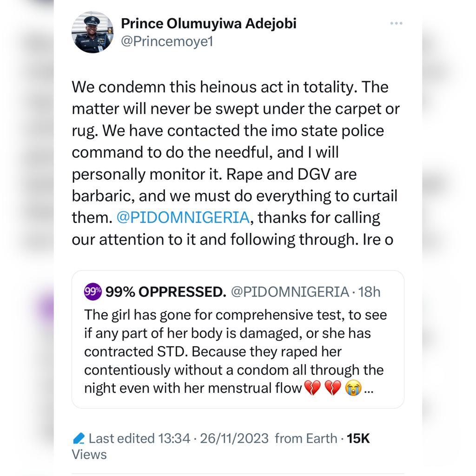Open the profile photo of Prince Olumuyiwa Adejobi

pos(93,33)
